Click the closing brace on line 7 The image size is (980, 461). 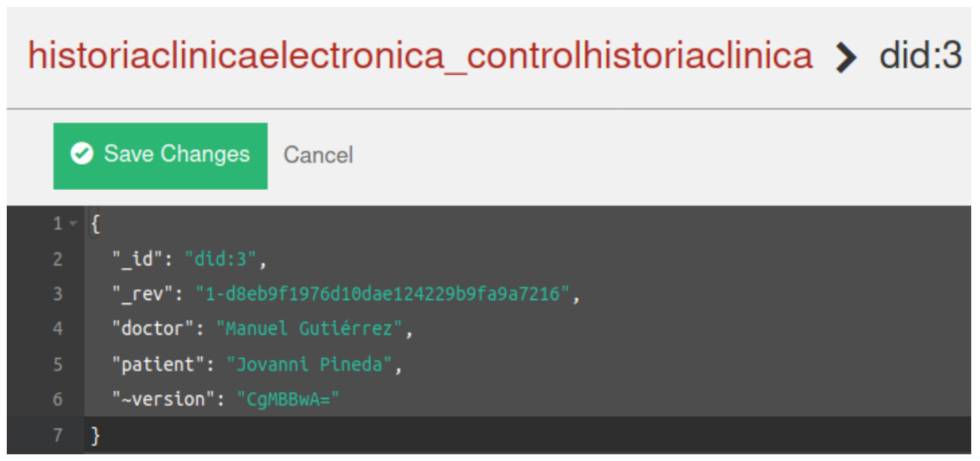point(96,435)
